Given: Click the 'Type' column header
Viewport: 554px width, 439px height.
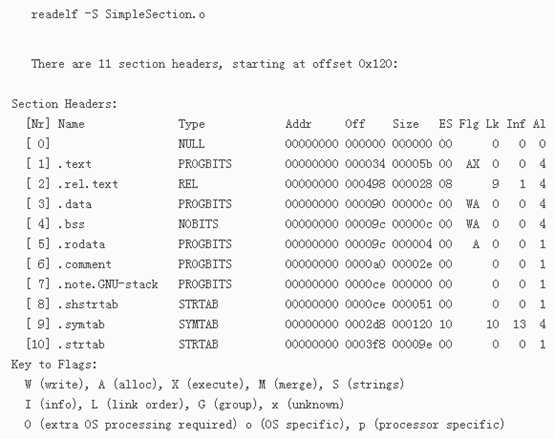Looking at the screenshot, I should point(191,124).
